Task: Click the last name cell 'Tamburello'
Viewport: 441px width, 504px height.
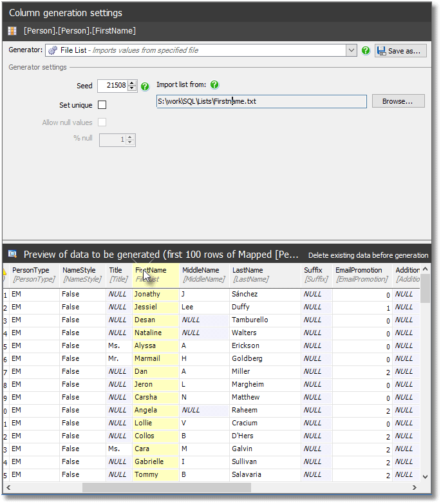Action: click(x=265, y=320)
